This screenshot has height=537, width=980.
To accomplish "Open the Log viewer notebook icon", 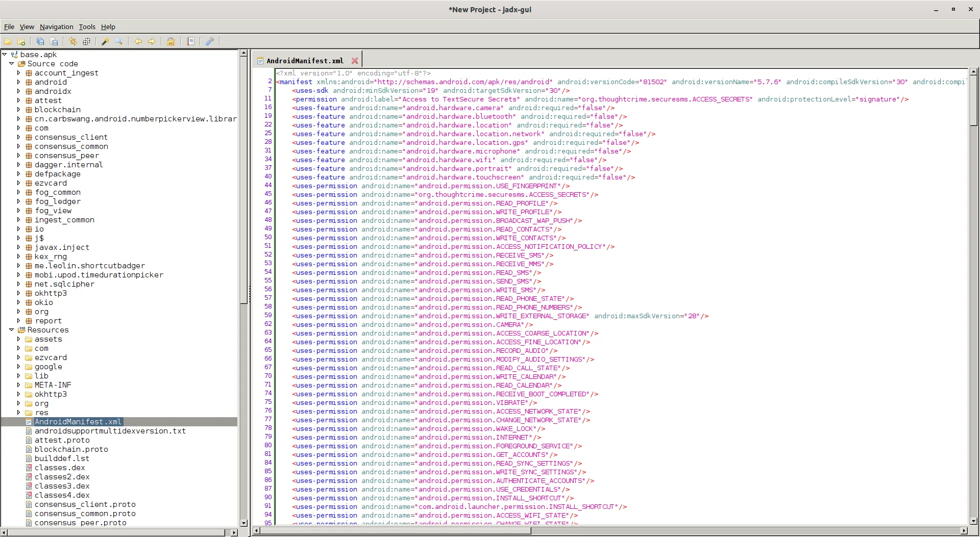I will pos(190,42).
